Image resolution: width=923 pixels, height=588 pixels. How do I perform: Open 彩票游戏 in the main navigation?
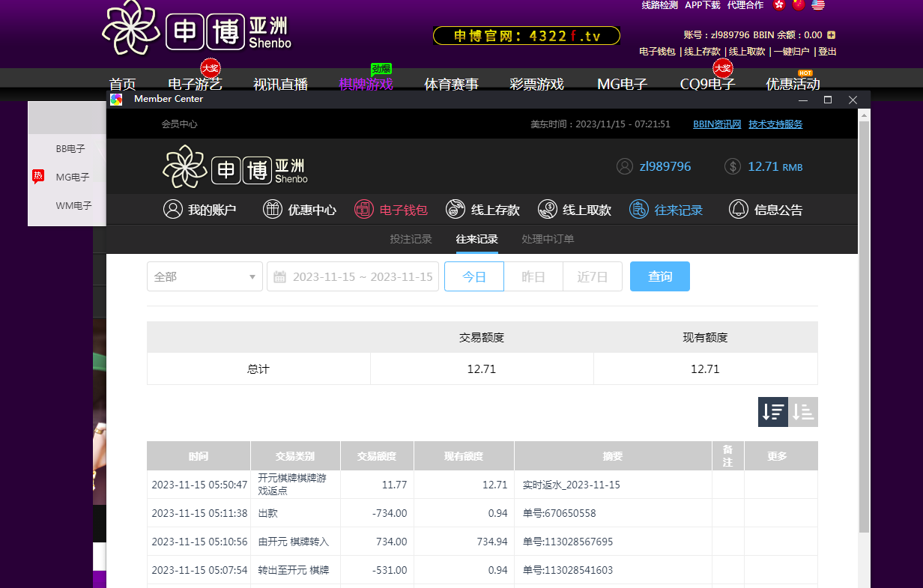[537, 84]
